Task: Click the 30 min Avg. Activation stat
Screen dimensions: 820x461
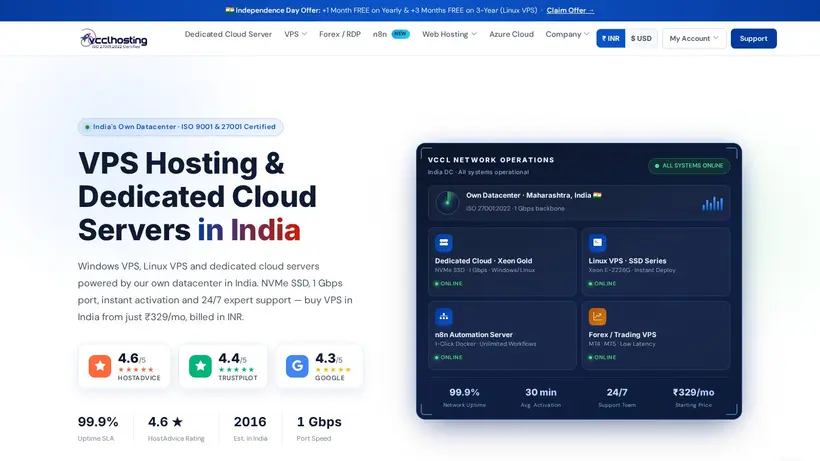Action: tap(541, 397)
